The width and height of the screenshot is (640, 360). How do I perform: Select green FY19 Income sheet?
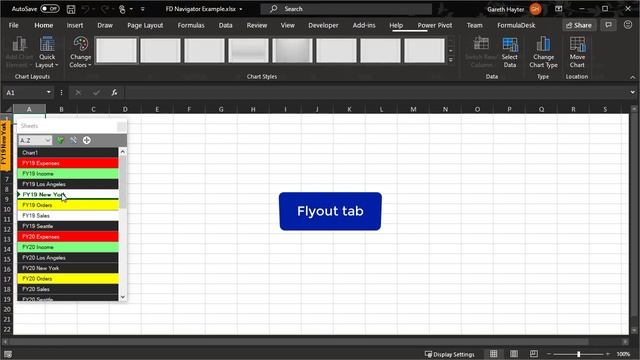click(68, 173)
